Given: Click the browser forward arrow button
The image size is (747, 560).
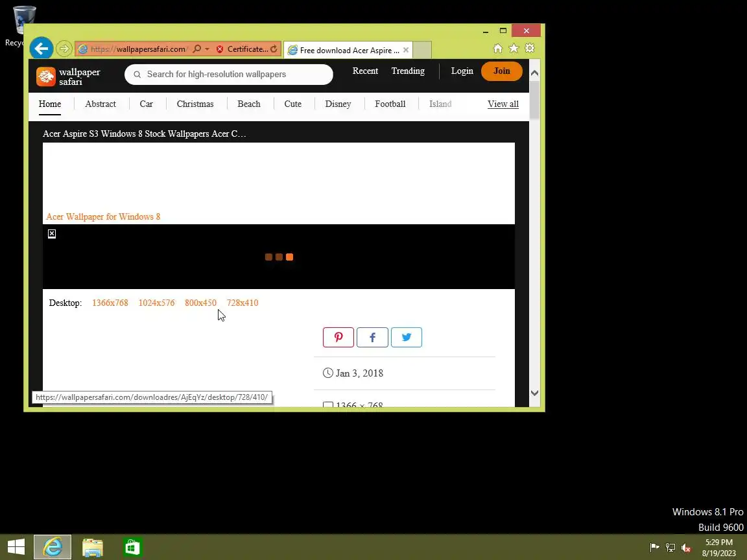Looking at the screenshot, I should tap(64, 49).
